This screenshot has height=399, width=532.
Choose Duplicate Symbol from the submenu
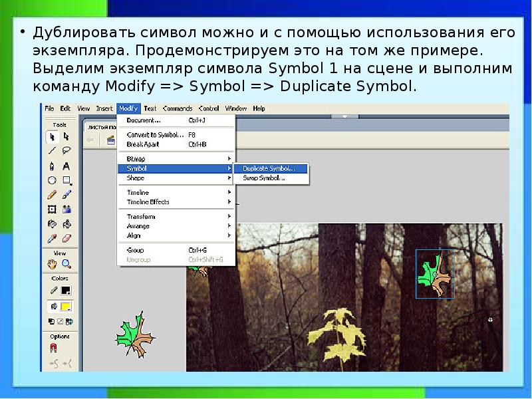[269, 169]
